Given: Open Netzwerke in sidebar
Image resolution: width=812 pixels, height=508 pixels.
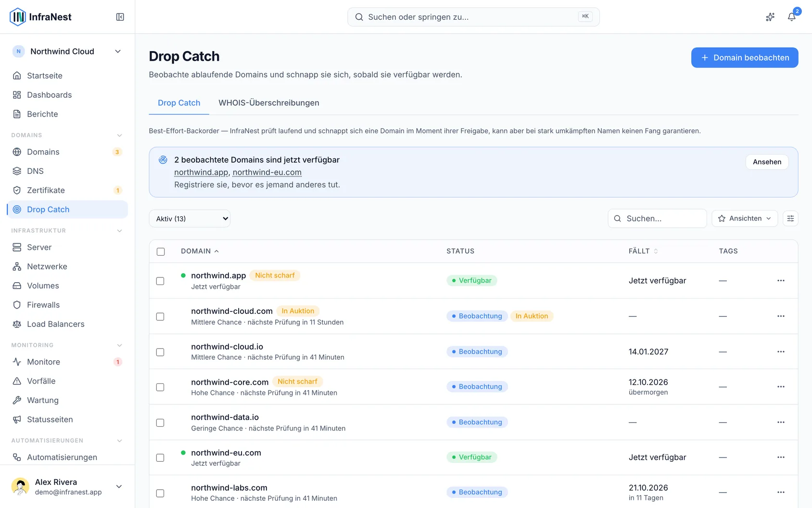Looking at the screenshot, I should (67, 266).
